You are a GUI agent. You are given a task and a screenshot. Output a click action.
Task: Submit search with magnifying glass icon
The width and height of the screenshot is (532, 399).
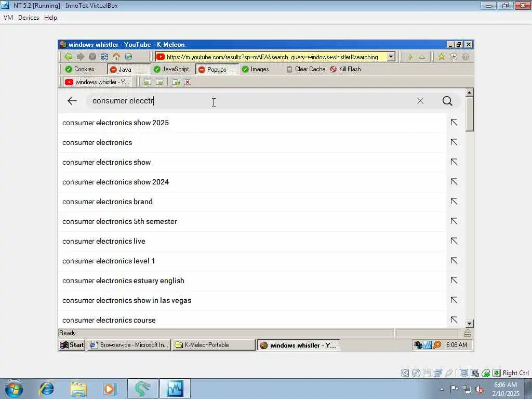tap(447, 101)
